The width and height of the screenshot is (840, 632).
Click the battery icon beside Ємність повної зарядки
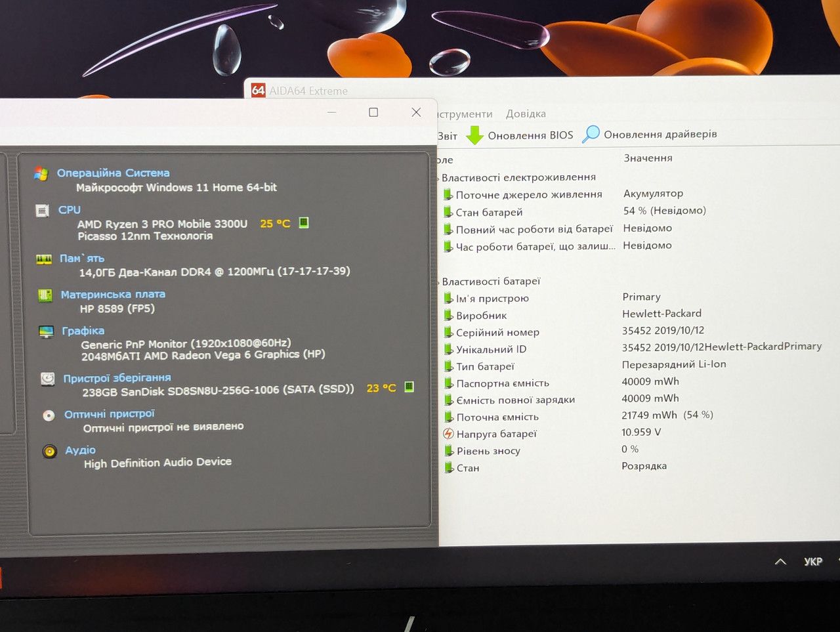coord(449,400)
